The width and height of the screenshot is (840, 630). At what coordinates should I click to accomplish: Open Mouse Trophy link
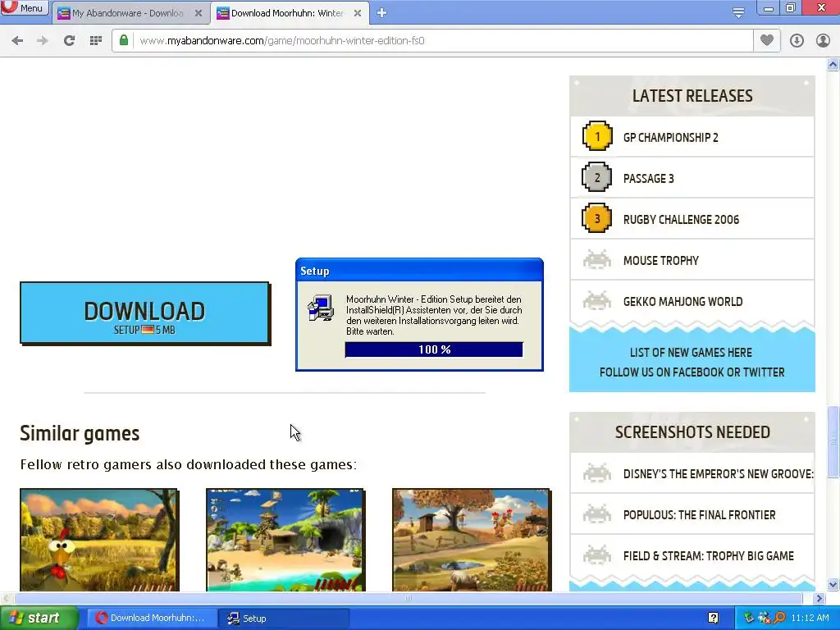[660, 260]
